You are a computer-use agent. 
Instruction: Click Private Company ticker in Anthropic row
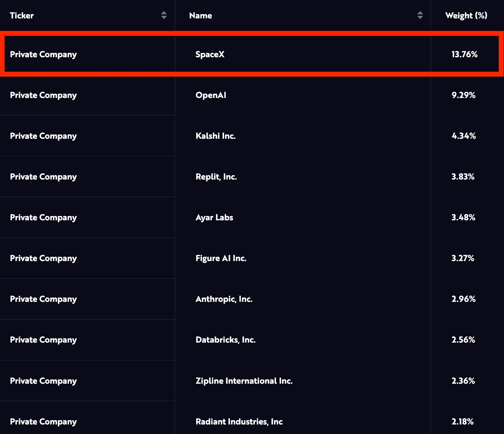pyautogui.click(x=43, y=299)
